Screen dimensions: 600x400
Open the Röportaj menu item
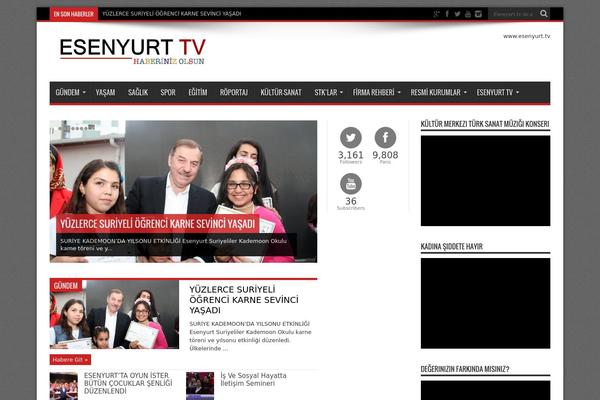233,92
